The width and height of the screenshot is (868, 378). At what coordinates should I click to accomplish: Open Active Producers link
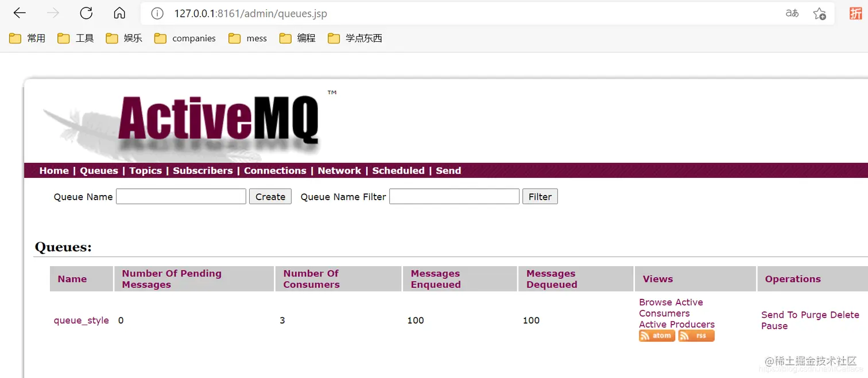[677, 325]
